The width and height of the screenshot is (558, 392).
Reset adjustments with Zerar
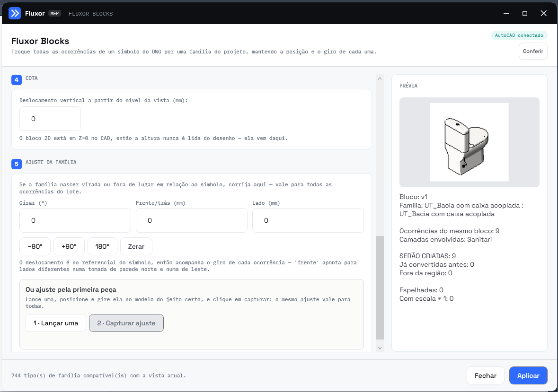[136, 246]
